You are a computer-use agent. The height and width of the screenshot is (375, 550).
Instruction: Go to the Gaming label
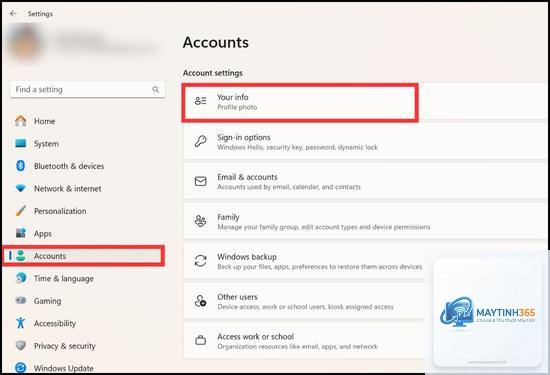pyautogui.click(x=47, y=301)
